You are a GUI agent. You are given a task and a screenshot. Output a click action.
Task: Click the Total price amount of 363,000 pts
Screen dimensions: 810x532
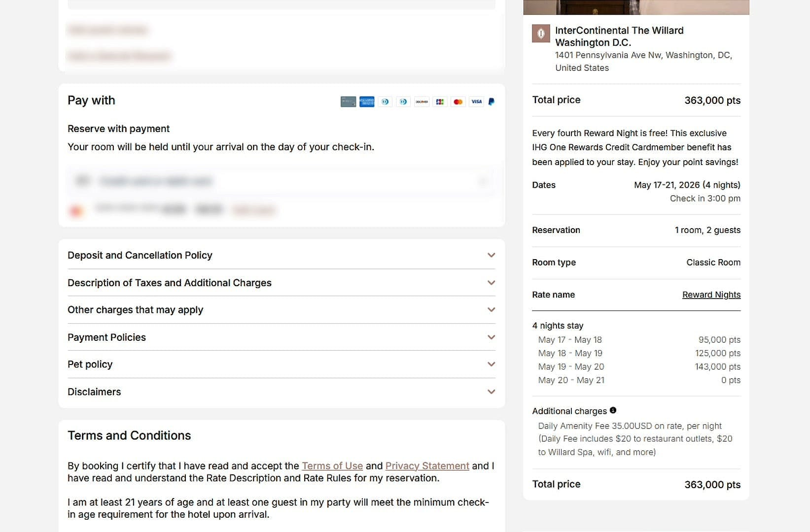(712, 100)
